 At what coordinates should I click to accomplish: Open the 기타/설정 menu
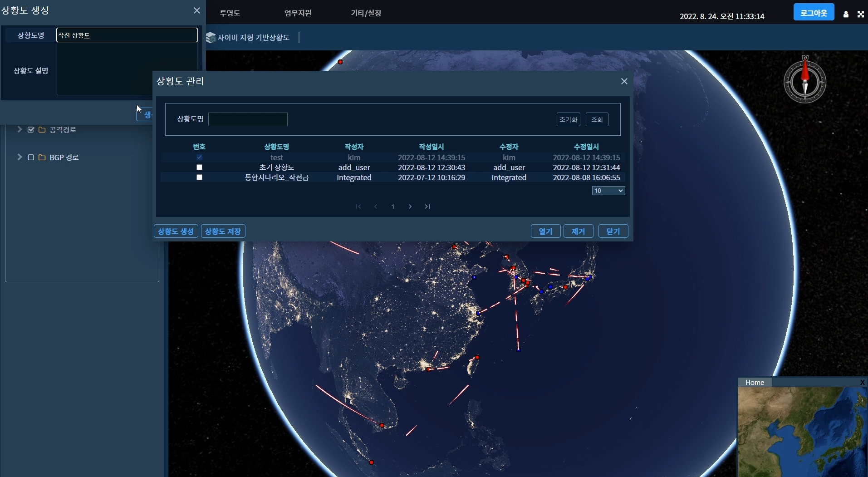coord(366,13)
